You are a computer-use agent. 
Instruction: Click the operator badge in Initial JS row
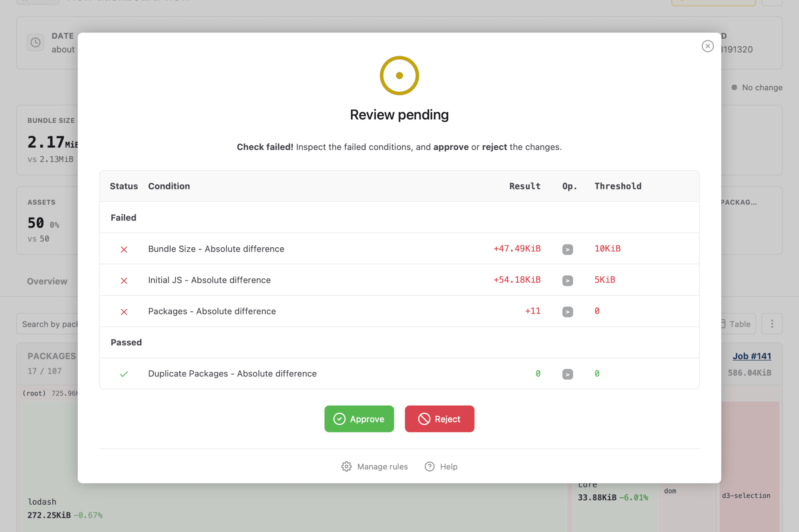coord(567,281)
